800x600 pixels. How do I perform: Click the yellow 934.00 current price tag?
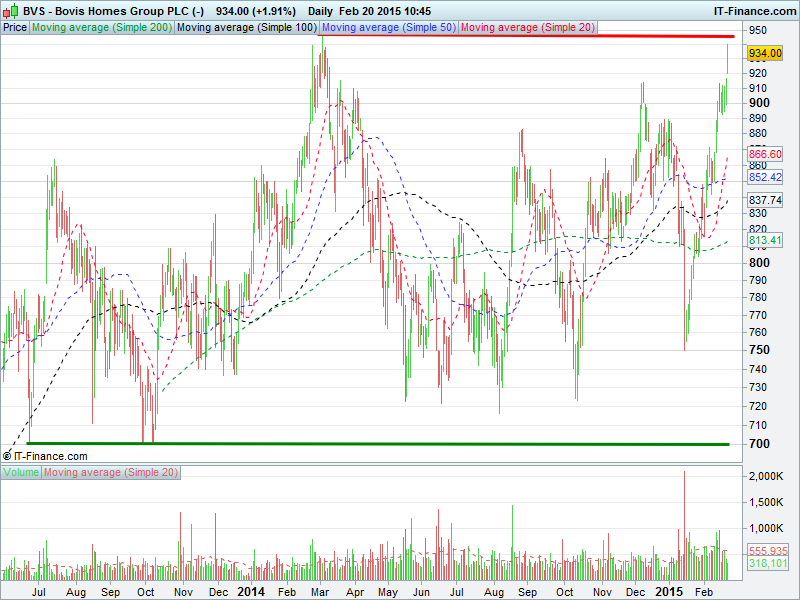pos(764,53)
